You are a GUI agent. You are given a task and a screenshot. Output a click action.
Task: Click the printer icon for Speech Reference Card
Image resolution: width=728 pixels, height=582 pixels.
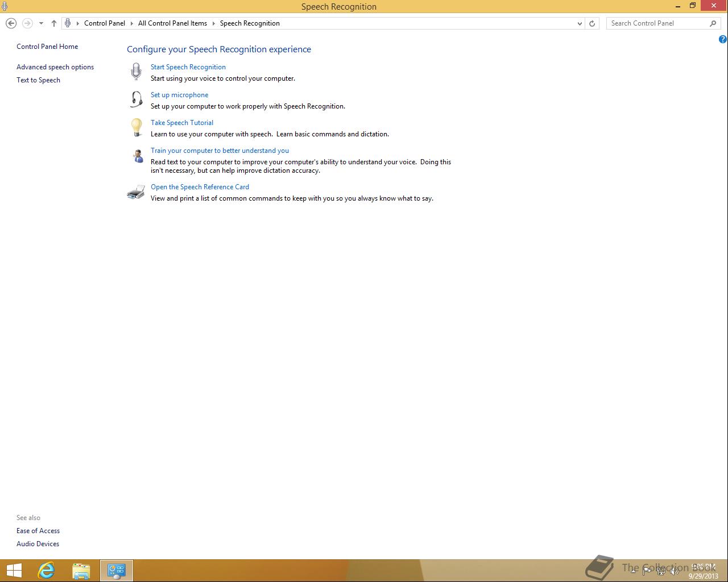(136, 192)
